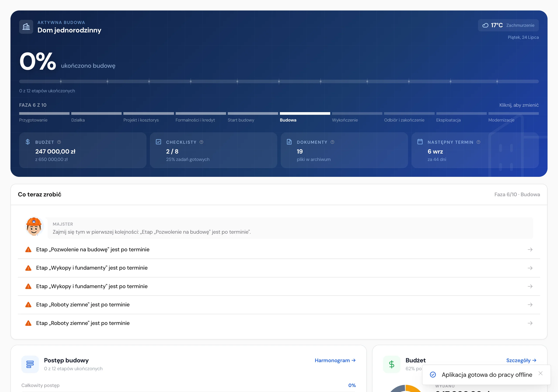Click the large 0% completion figure
The height and width of the screenshot is (392, 558).
(x=38, y=61)
